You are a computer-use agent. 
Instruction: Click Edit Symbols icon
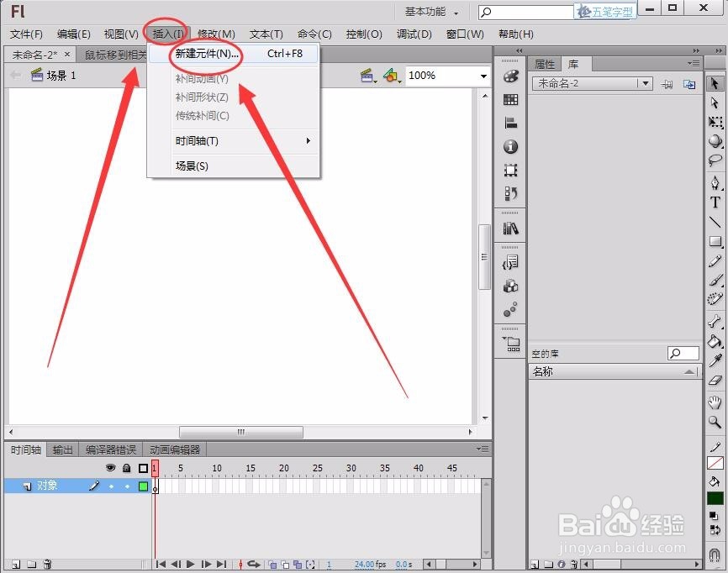click(392, 76)
